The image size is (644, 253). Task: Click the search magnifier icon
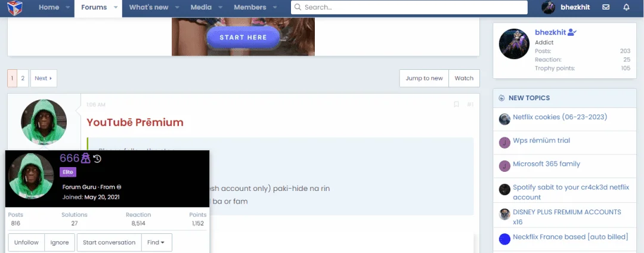click(x=298, y=7)
